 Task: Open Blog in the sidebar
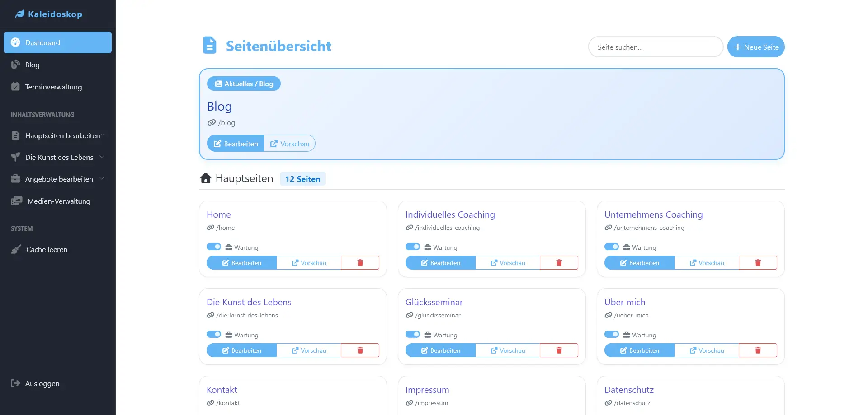pyautogui.click(x=32, y=65)
